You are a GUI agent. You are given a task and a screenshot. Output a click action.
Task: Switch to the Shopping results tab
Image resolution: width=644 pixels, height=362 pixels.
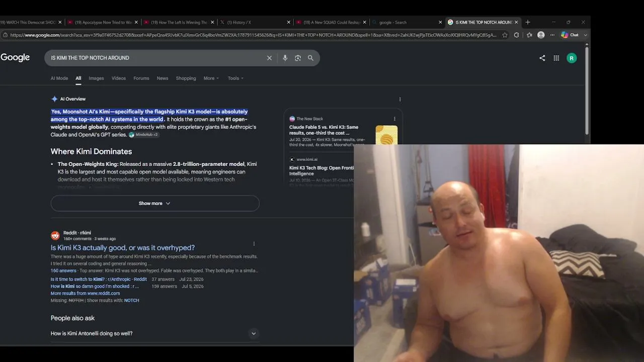[x=186, y=78]
